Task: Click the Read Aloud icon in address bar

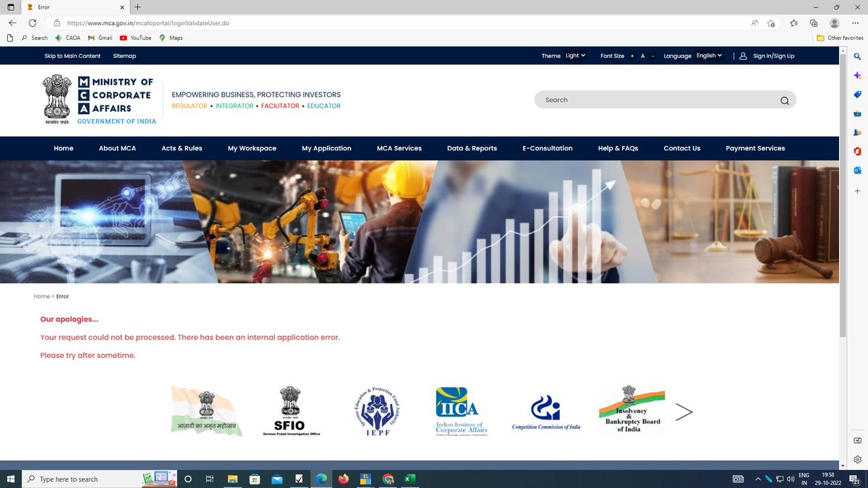Action: click(x=754, y=23)
